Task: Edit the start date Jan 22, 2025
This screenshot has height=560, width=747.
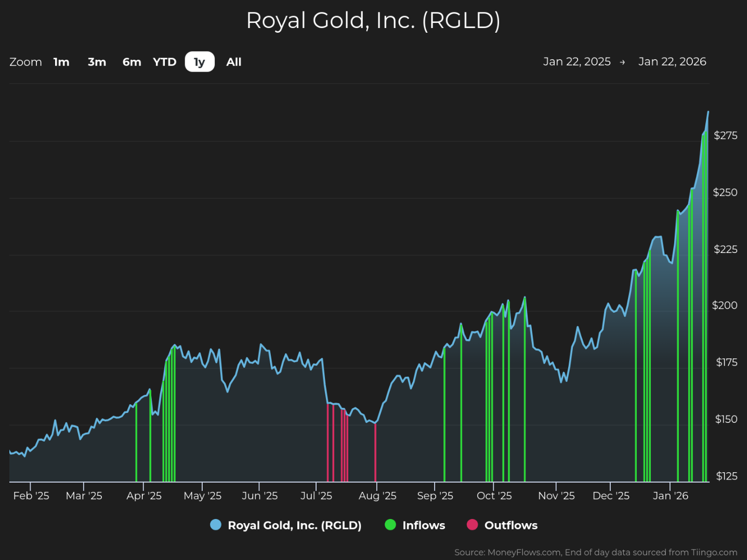Action: click(x=577, y=61)
